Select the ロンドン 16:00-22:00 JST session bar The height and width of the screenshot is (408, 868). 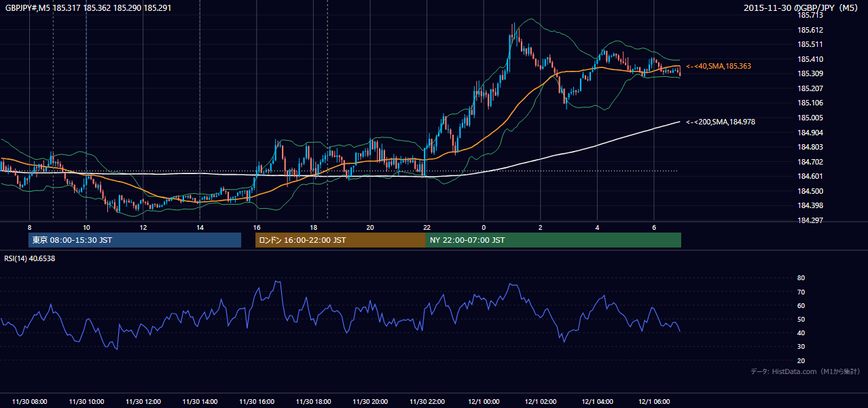click(340, 240)
